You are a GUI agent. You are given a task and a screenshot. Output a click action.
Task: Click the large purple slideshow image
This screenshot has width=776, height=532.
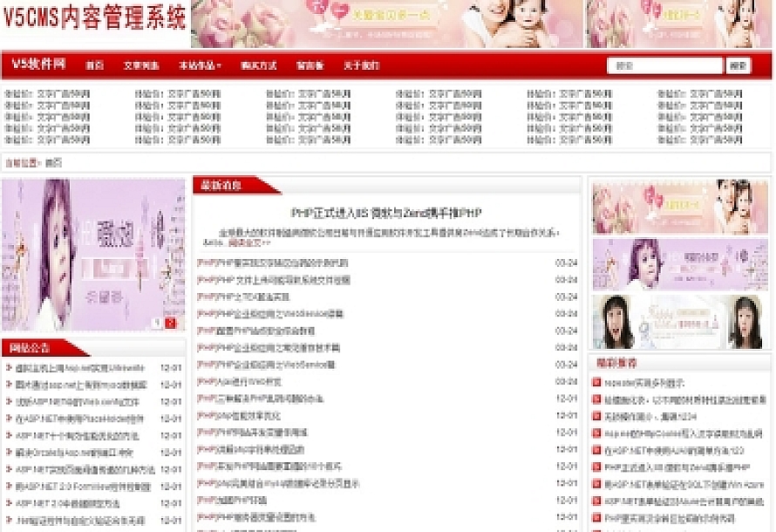(x=92, y=255)
